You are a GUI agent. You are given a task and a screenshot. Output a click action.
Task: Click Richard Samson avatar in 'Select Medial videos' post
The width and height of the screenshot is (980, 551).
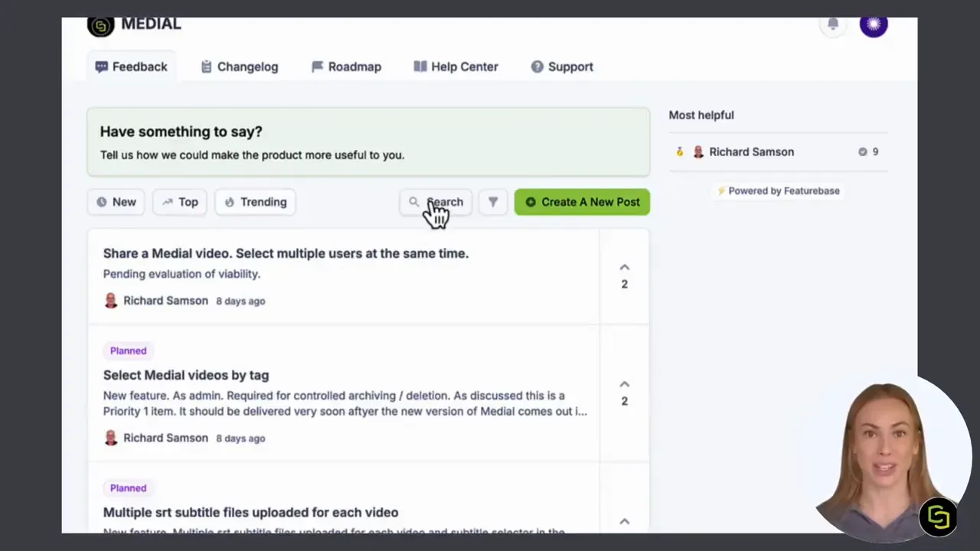111,438
